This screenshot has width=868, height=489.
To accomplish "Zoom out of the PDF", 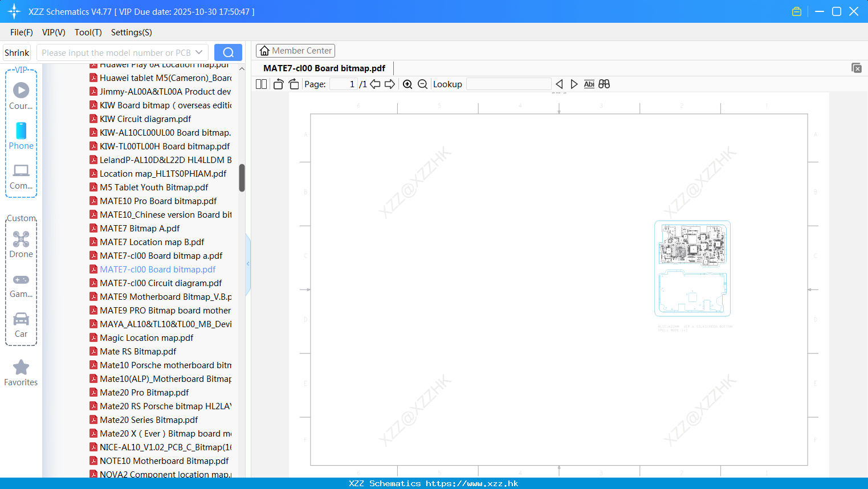I will 422,84.
